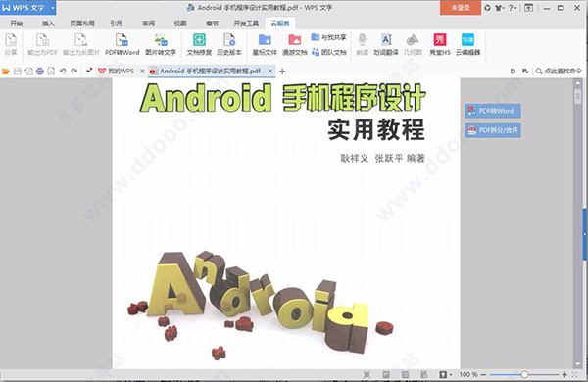Click the 几何图 geometry icon

pyautogui.click(x=413, y=44)
